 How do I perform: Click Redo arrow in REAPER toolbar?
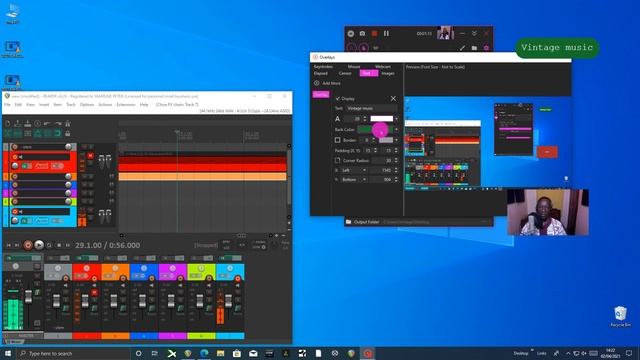(x=58, y=123)
